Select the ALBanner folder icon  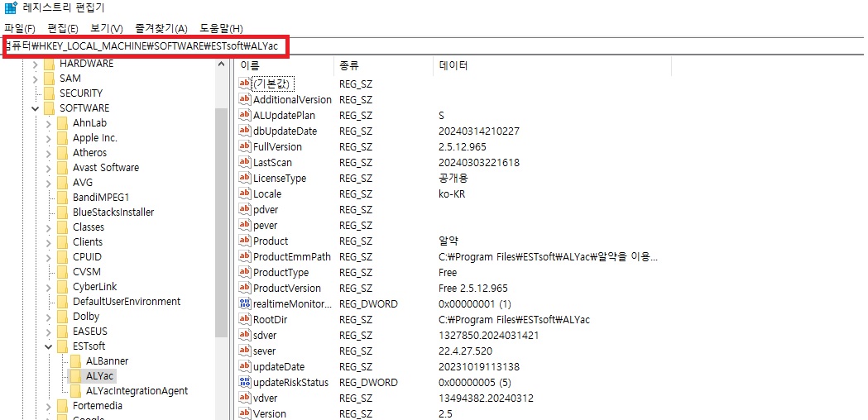tap(75, 360)
